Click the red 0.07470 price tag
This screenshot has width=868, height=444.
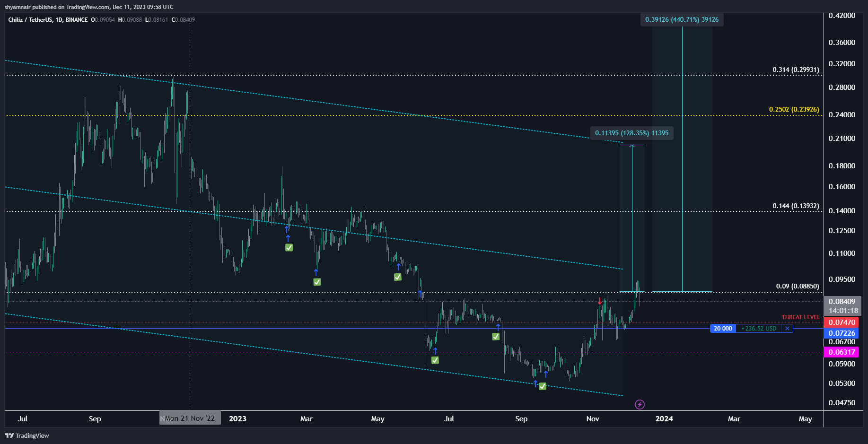pyautogui.click(x=842, y=322)
